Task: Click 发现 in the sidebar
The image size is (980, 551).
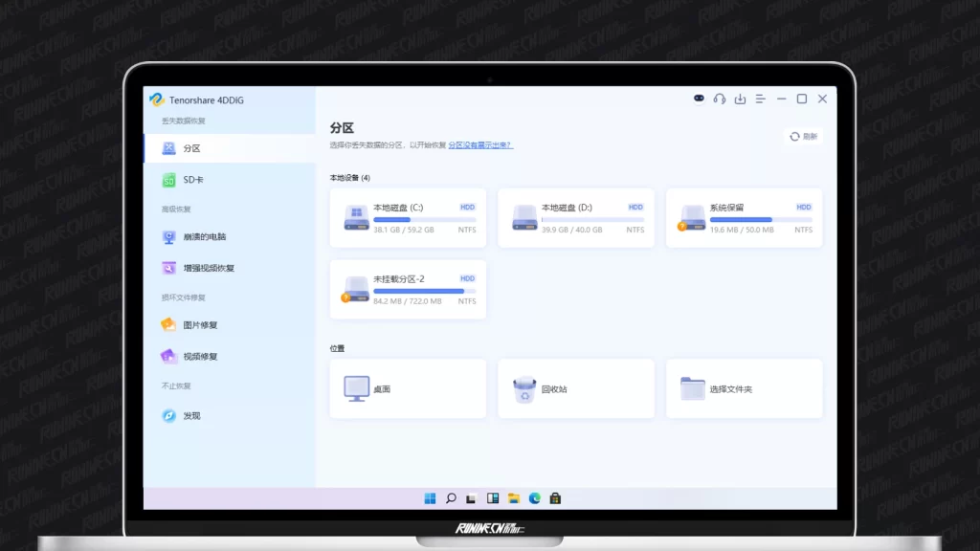Action: [x=191, y=416]
